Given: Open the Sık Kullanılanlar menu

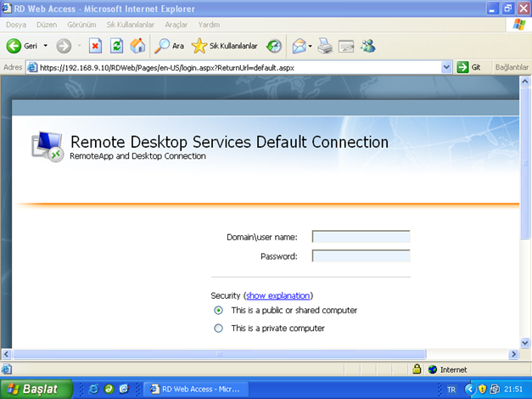Looking at the screenshot, I should [131, 25].
